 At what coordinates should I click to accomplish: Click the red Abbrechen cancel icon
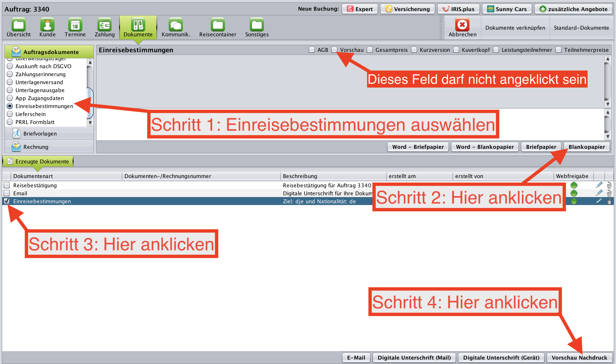click(x=462, y=25)
